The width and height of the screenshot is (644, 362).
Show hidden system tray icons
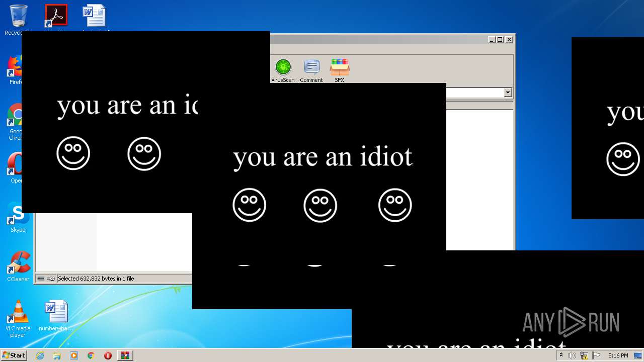click(x=561, y=355)
